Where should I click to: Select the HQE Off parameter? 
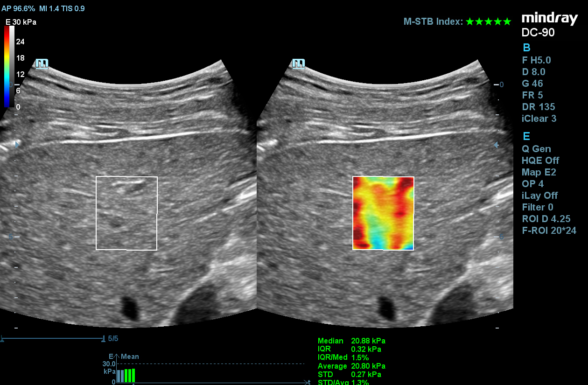(x=540, y=161)
